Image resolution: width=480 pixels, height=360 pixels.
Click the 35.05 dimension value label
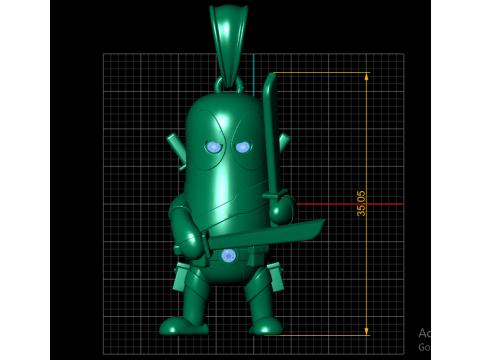point(361,204)
